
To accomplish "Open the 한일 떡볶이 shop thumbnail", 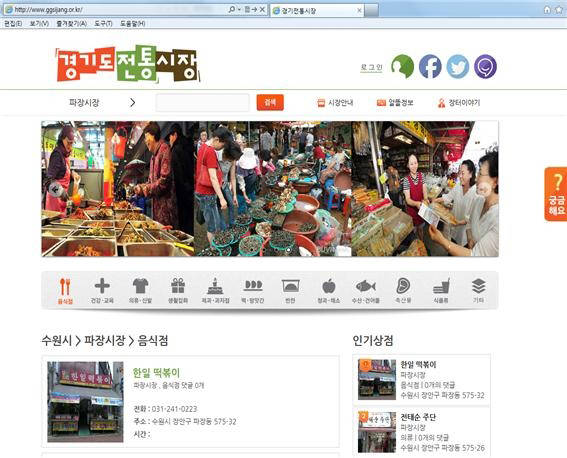I will tap(85, 402).
